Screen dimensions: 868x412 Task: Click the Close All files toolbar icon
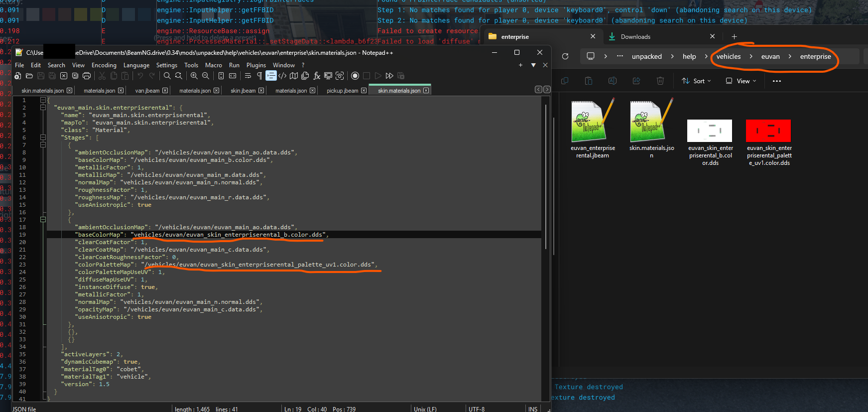coord(75,76)
